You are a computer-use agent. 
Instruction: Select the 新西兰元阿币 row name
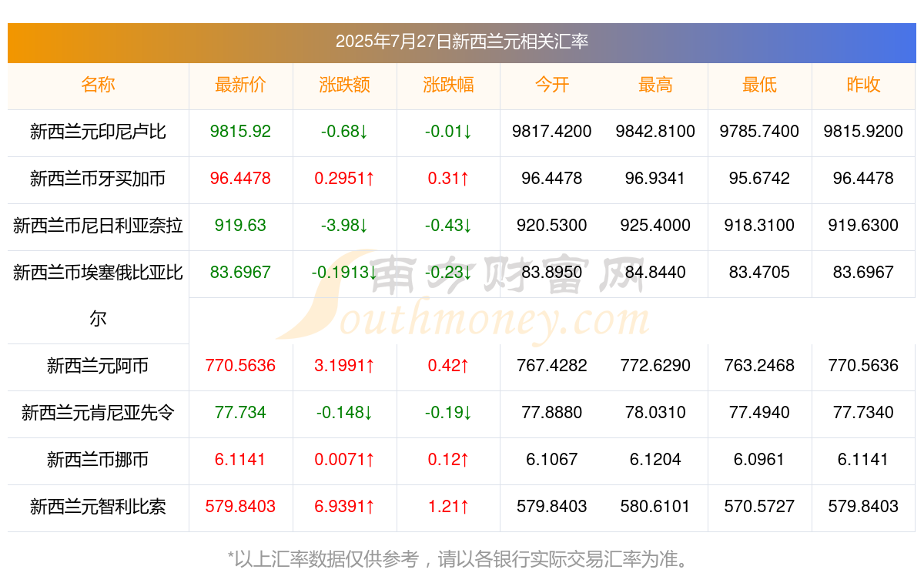(x=98, y=366)
